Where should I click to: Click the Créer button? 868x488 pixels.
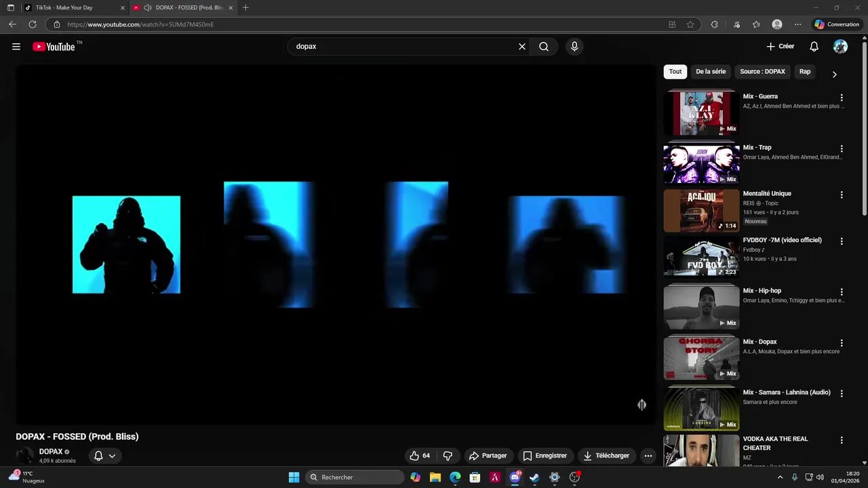click(780, 47)
